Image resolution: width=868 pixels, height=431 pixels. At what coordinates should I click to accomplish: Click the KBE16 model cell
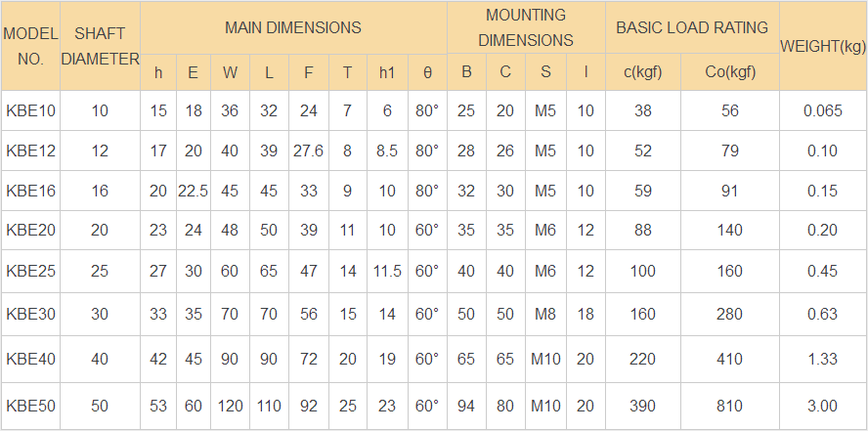pyautogui.click(x=31, y=191)
